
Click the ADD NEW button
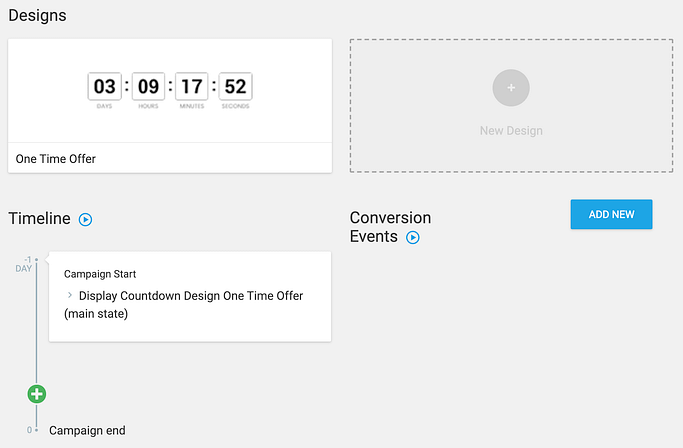point(611,214)
